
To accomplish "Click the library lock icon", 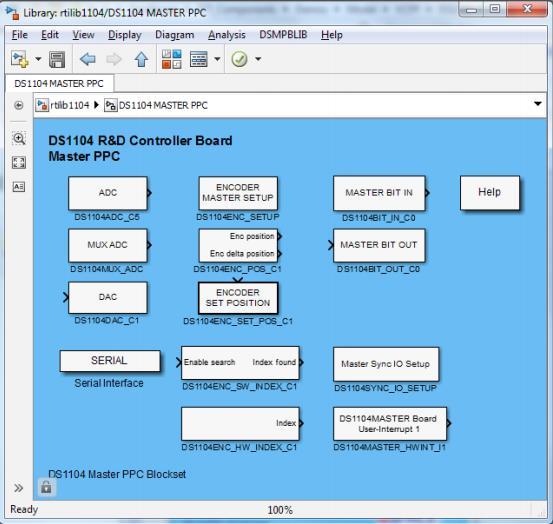I will [46, 487].
